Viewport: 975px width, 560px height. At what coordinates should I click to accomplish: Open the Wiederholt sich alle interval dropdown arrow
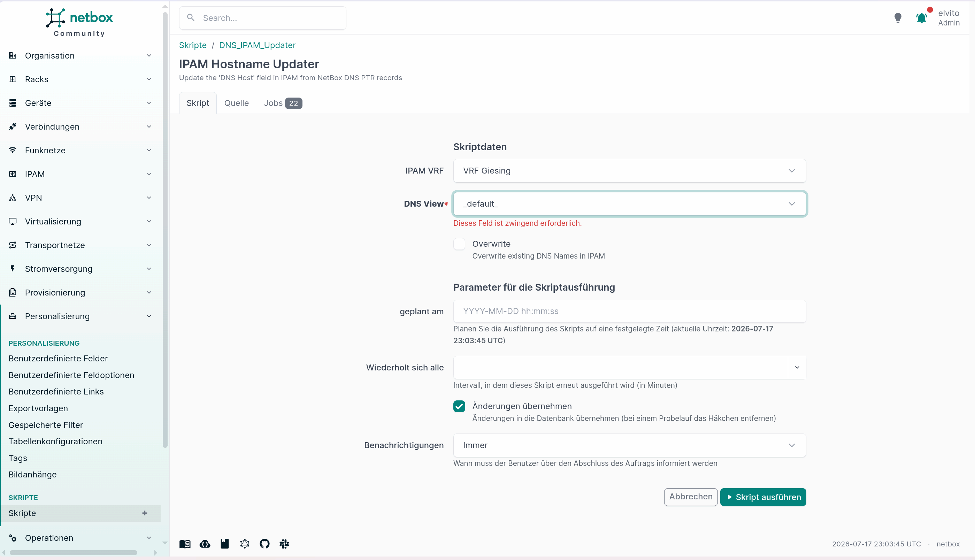(797, 367)
